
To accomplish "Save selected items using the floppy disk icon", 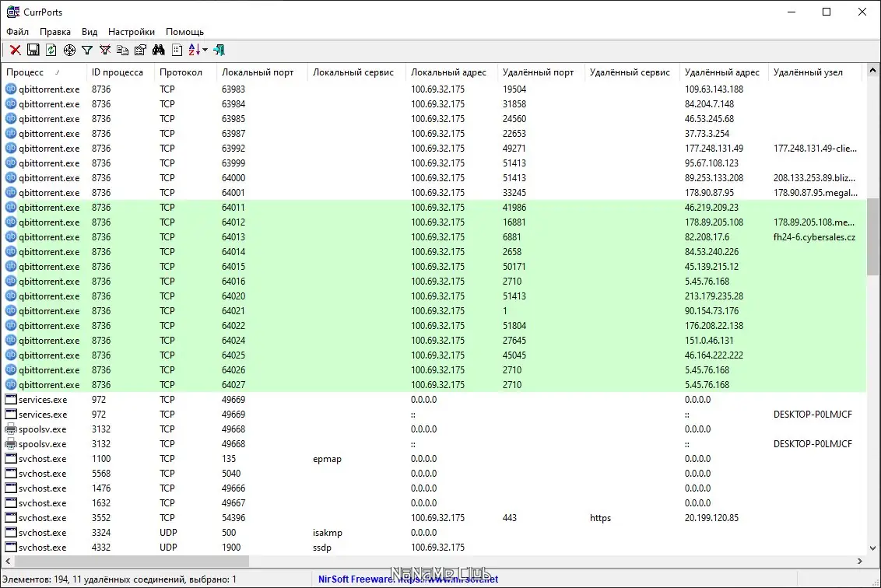I will (x=33, y=50).
